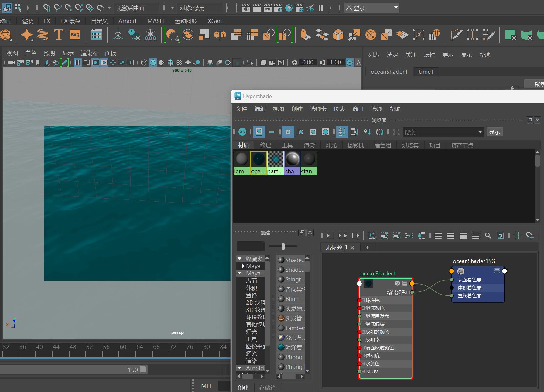The image size is (544, 392).
Task: Expand the 环境色 attribute on oceanShader1 node
Action: [x=363, y=300]
